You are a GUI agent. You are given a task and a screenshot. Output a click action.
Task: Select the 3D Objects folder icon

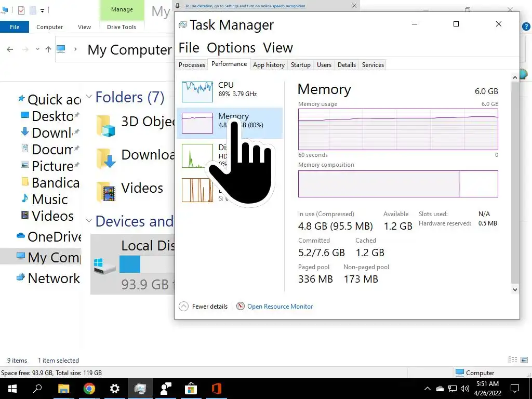pyautogui.click(x=106, y=126)
